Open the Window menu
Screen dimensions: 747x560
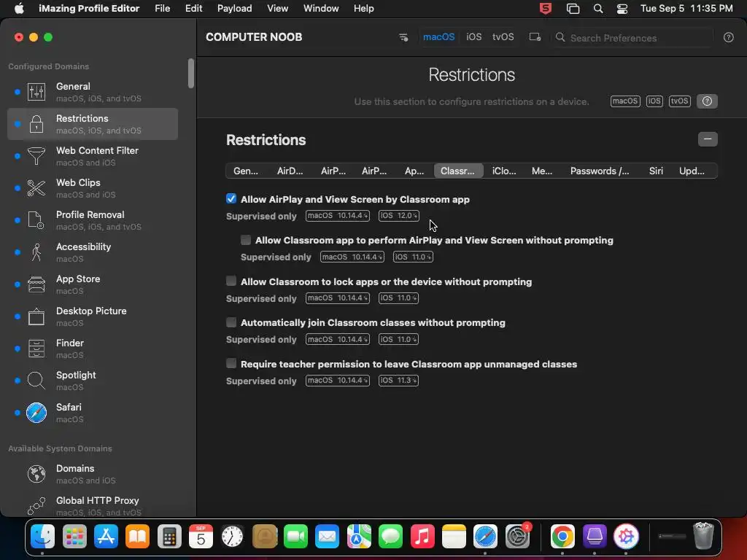pos(321,9)
